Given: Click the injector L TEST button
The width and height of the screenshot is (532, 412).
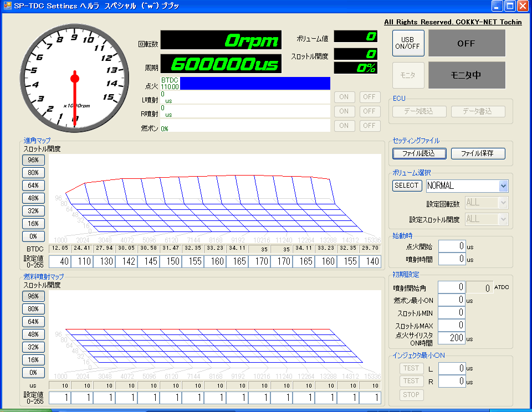Looking at the screenshot, I should coord(411,368).
